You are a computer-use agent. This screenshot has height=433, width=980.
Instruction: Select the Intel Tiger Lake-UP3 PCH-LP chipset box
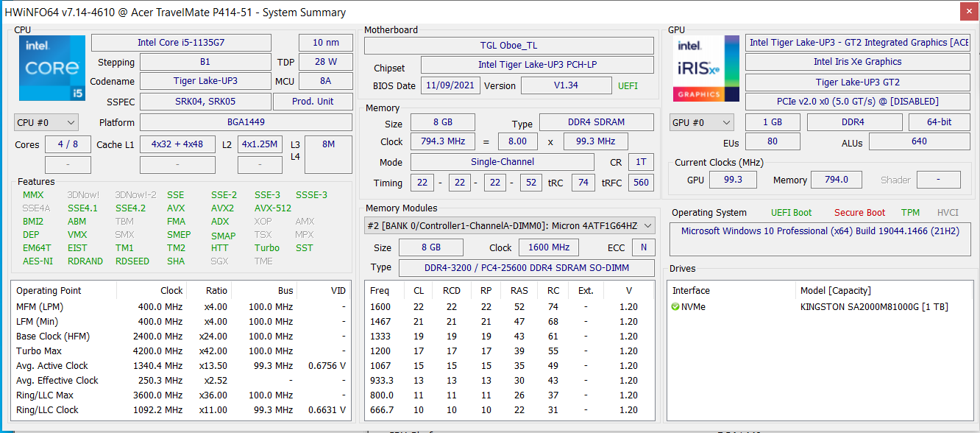(537, 66)
